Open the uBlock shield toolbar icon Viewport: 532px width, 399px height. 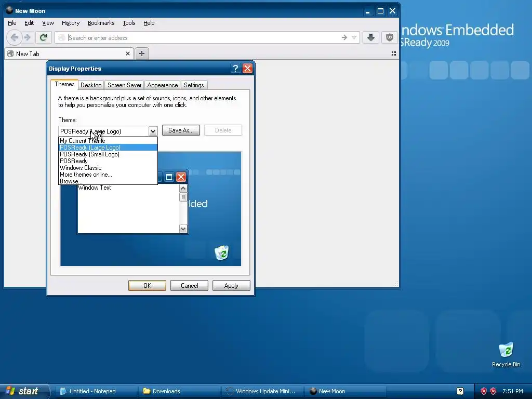[390, 37]
